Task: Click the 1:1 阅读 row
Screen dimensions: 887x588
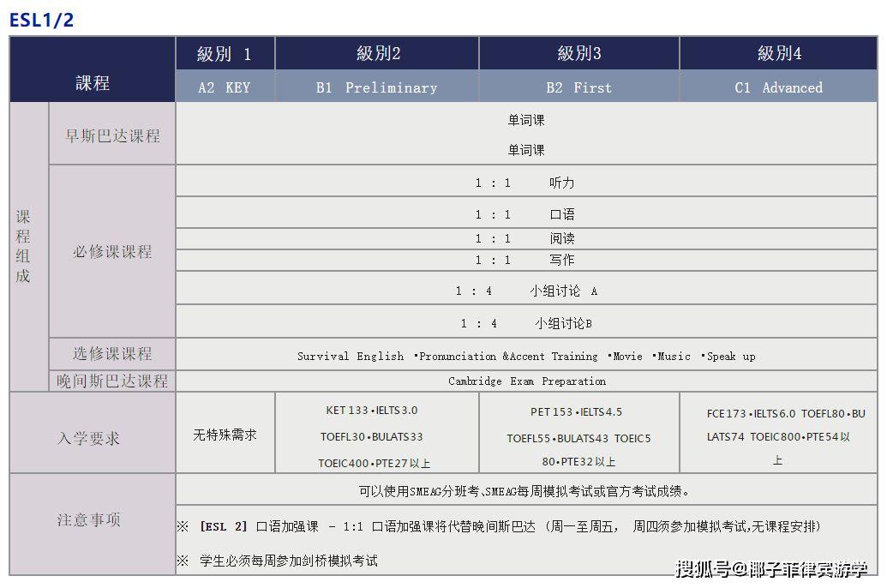Action: (526, 238)
